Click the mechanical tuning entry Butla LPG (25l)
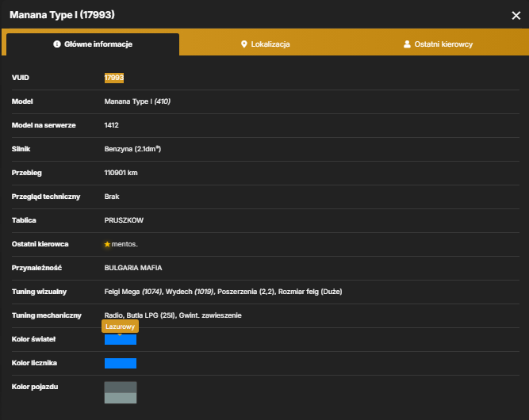The image size is (529, 420). click(151, 315)
